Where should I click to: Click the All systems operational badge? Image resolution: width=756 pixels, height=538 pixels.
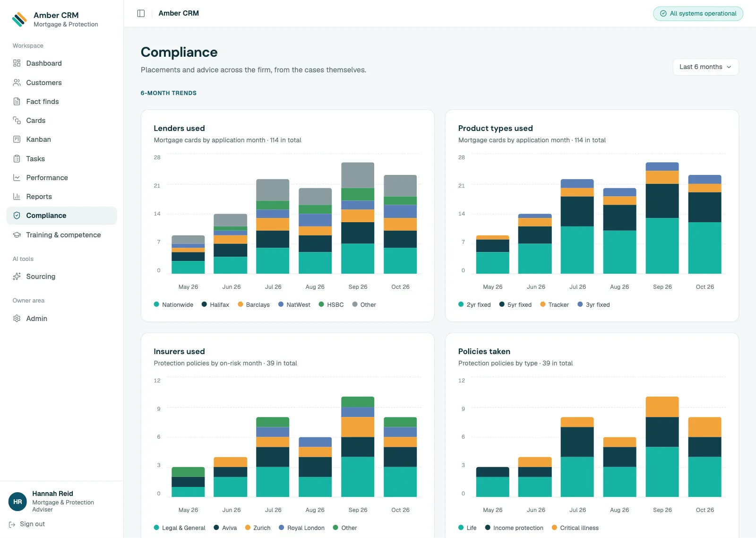click(698, 14)
